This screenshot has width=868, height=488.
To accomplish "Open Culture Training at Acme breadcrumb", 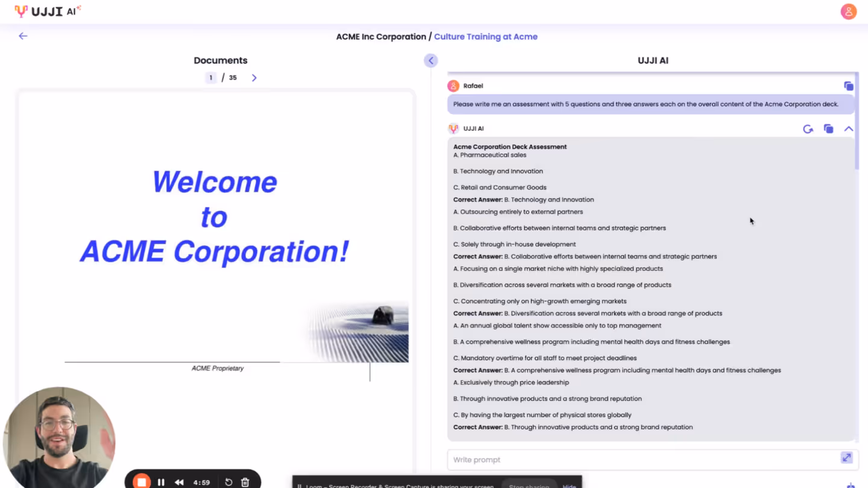I will point(486,37).
